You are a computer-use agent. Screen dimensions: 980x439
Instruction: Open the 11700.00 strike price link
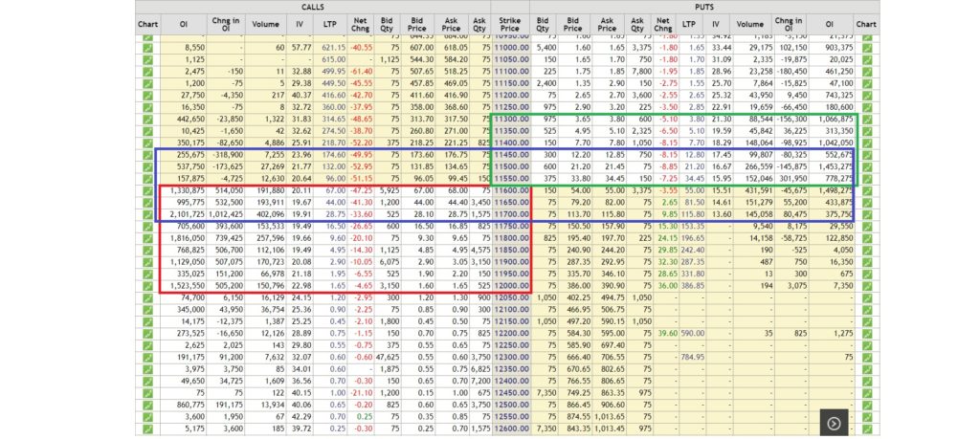tap(509, 214)
